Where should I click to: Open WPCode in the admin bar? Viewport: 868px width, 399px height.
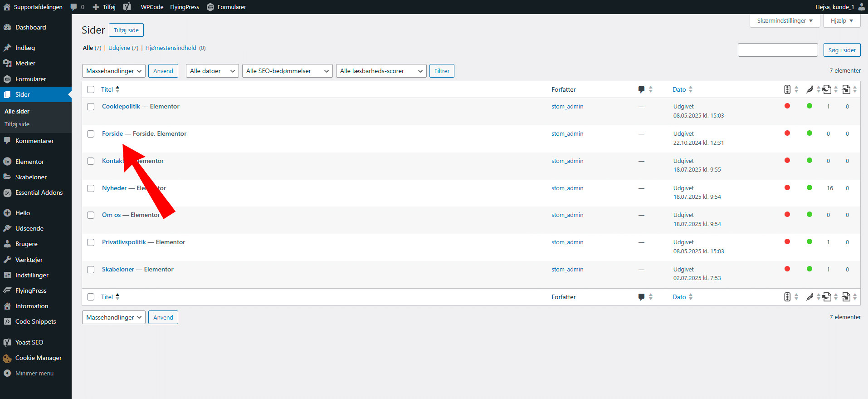pyautogui.click(x=152, y=7)
